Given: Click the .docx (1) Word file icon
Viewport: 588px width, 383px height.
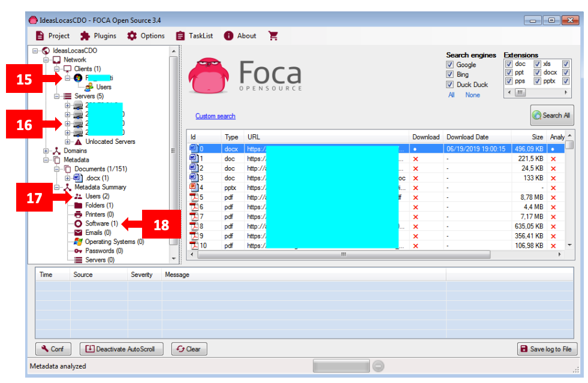Looking at the screenshot, I should pos(78,178).
